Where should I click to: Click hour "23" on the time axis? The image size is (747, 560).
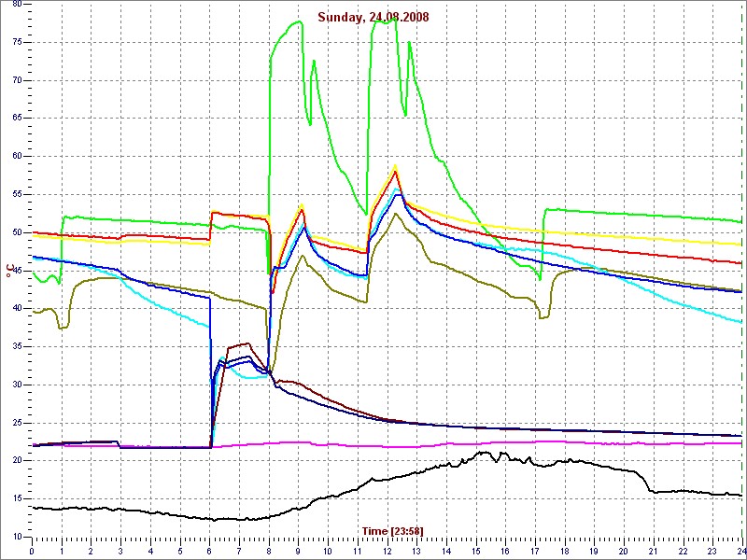tap(712, 551)
